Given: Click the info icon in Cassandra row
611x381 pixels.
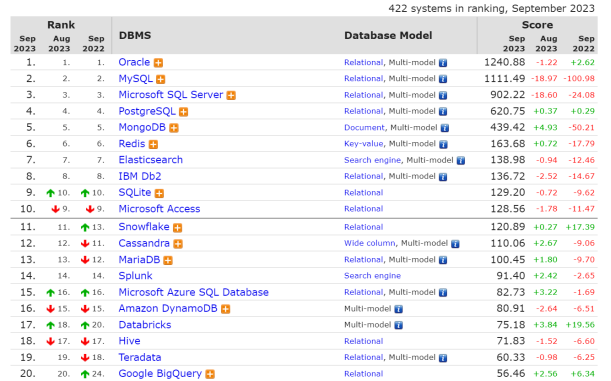Looking at the screenshot, I should [x=455, y=244].
